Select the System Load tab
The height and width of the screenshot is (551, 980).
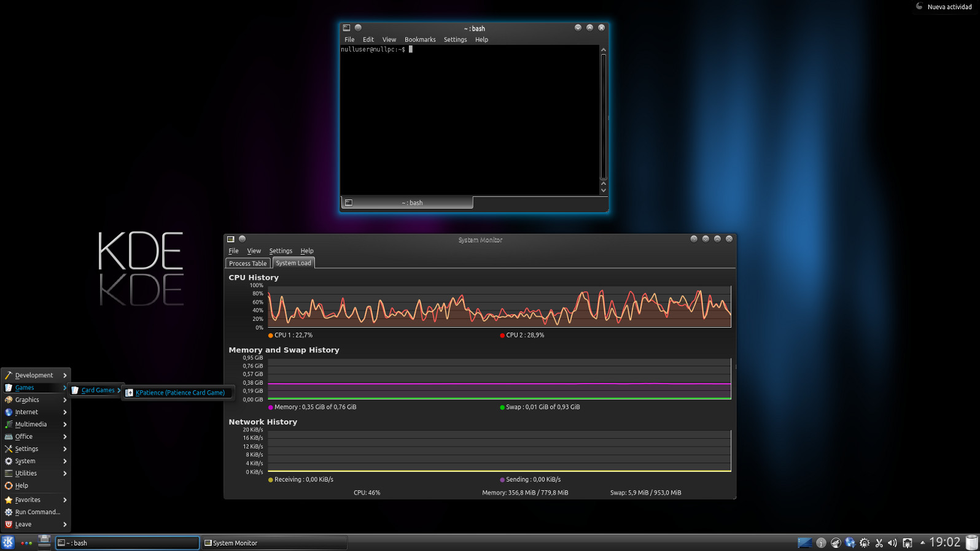click(x=294, y=263)
